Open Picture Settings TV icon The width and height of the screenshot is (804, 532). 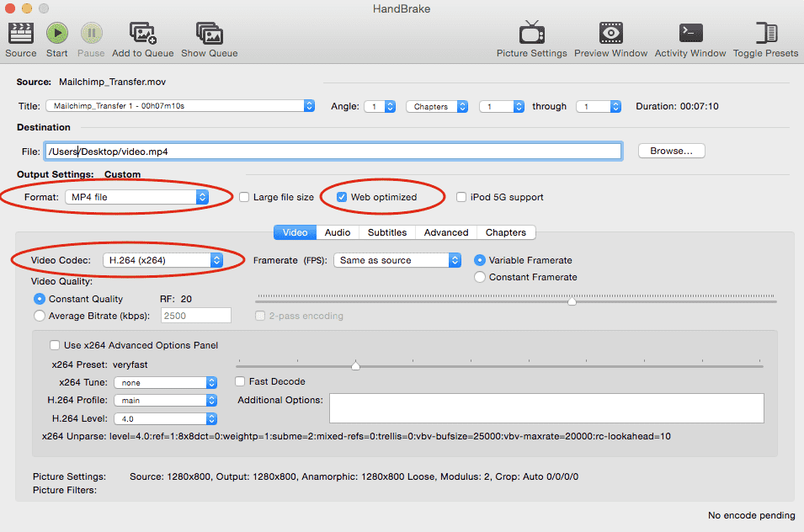click(x=532, y=33)
